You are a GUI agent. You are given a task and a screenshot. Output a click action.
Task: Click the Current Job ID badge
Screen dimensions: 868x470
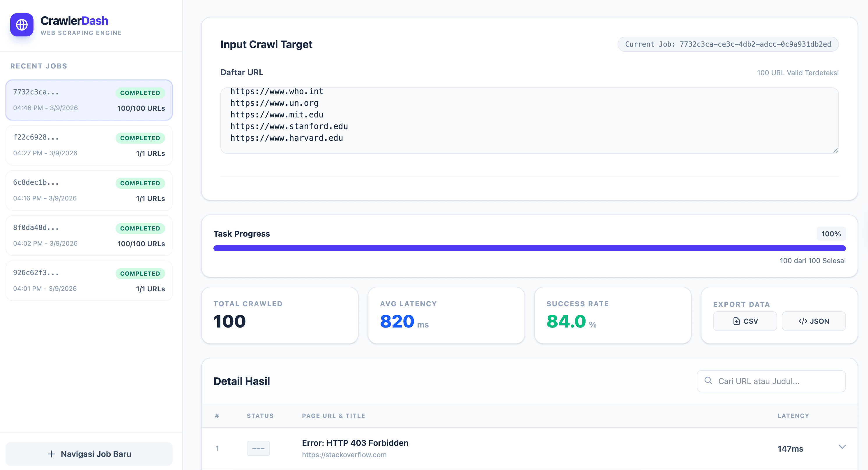click(x=728, y=44)
